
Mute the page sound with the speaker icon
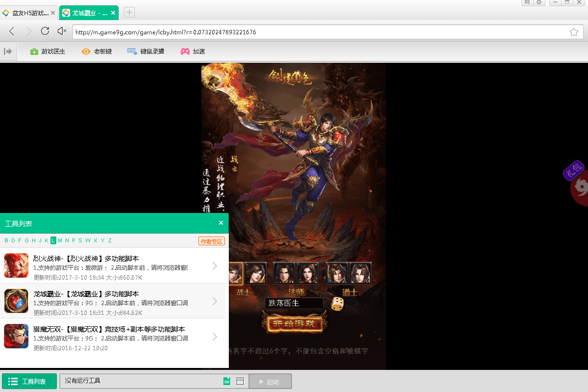tap(61, 31)
